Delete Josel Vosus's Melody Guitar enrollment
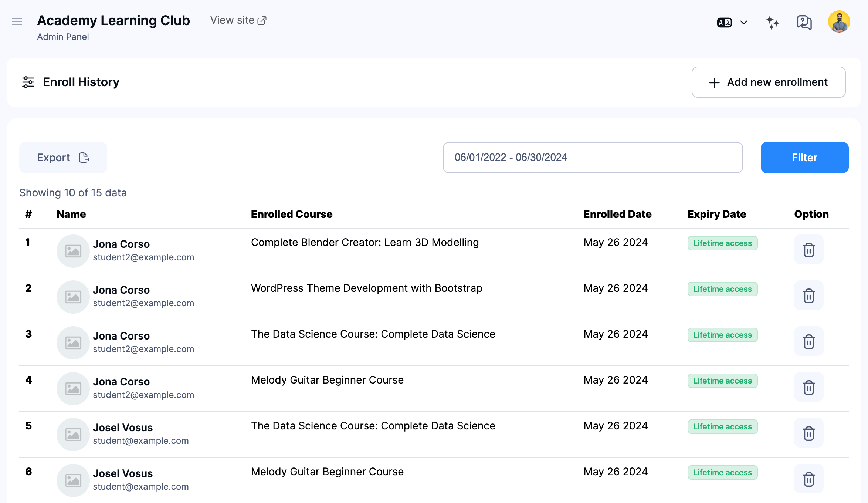Image resolution: width=868 pixels, height=503 pixels. coord(808,479)
